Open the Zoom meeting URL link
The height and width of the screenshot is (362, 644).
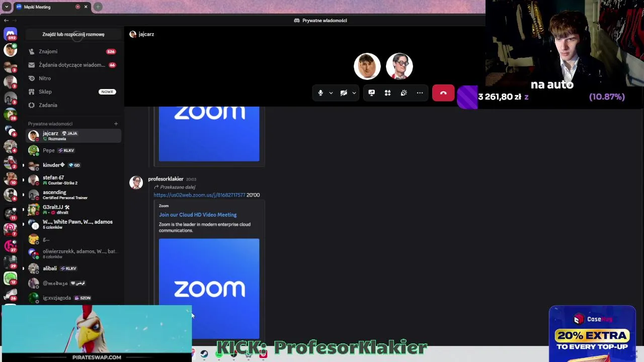tap(199, 195)
